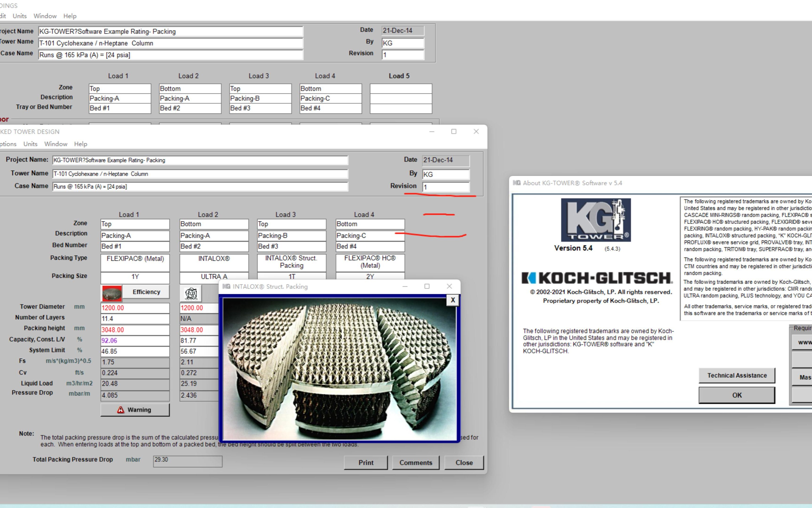The height and width of the screenshot is (508, 812).
Task: Click the Print button
Action: coord(366,462)
